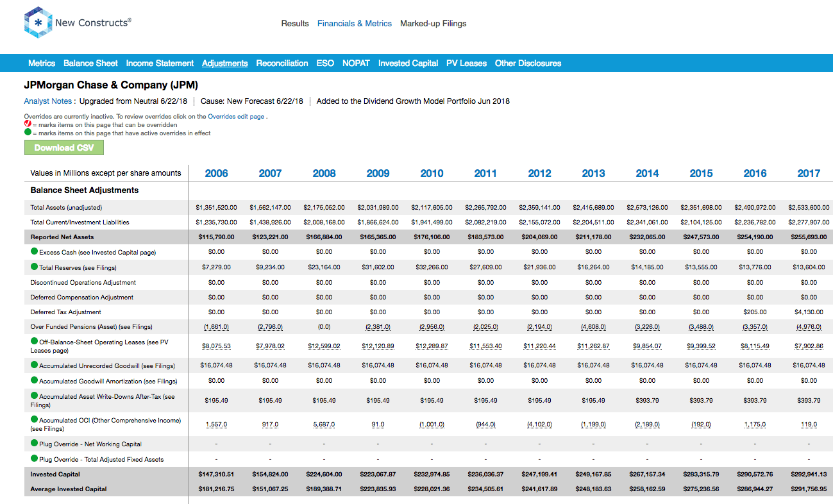Open the Results page

(295, 24)
